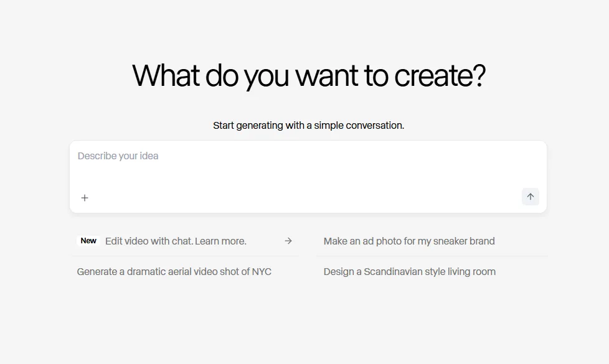
Task: Click "Start generating with a simple conversation" subtitle
Action: [308, 126]
